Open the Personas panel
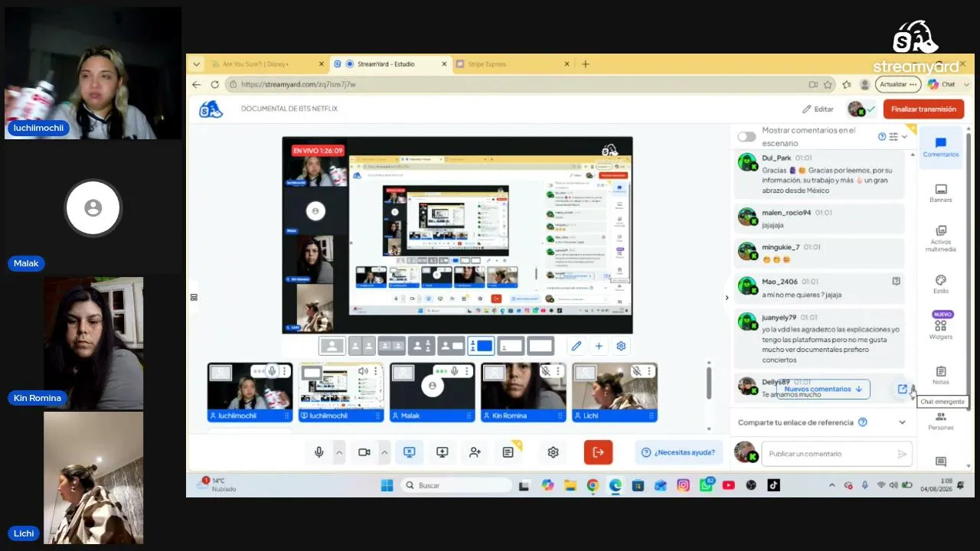Screen dimensions: 980x551 click(941, 421)
